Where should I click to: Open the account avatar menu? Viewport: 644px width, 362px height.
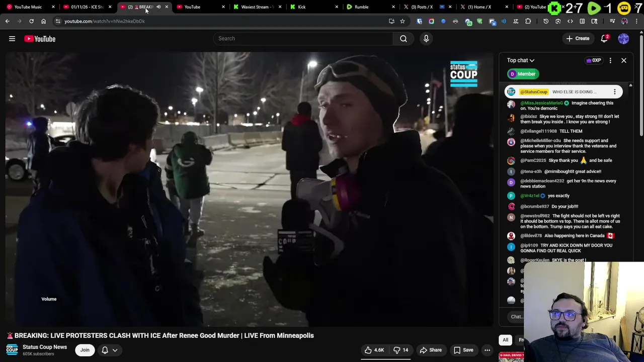click(x=623, y=39)
